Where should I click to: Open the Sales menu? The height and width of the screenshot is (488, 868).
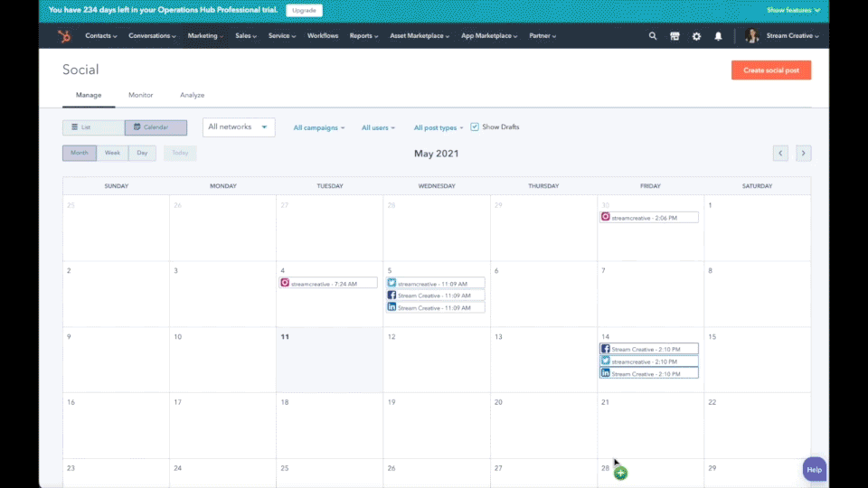coord(246,36)
